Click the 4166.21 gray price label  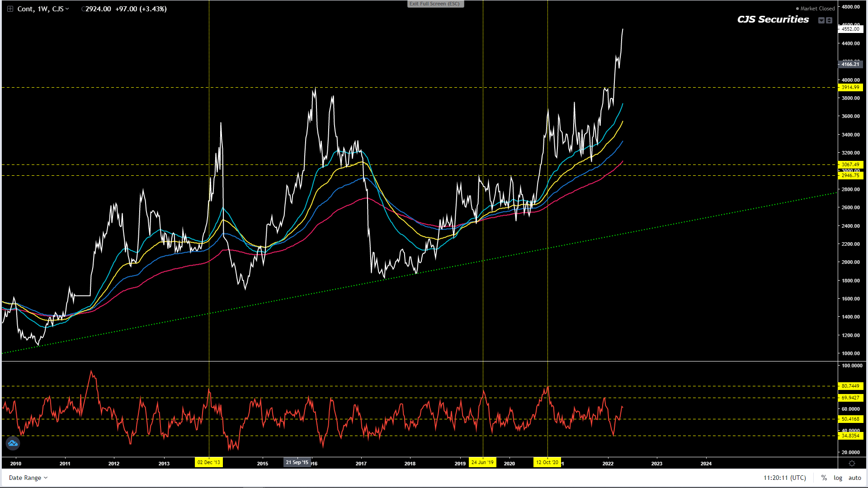coord(850,64)
